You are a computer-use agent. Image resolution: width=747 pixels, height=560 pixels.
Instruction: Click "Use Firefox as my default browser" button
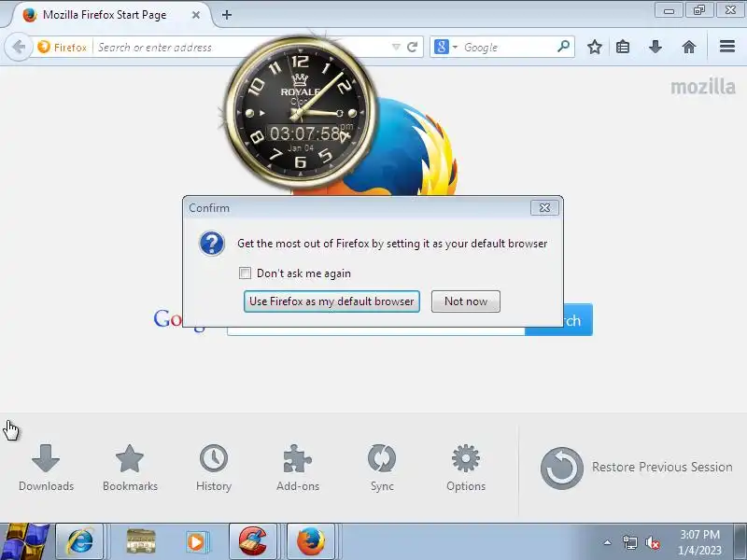point(331,301)
